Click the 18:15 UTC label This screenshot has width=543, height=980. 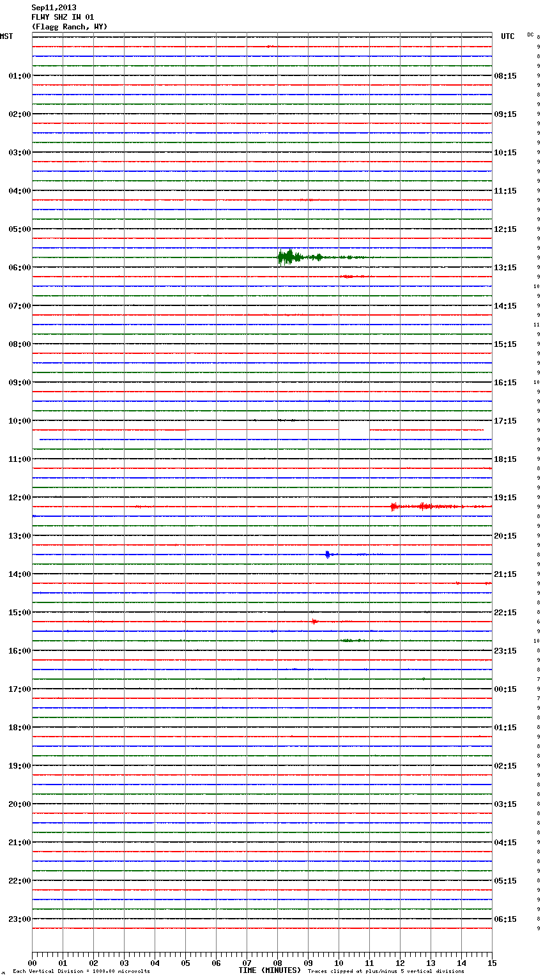505,459
